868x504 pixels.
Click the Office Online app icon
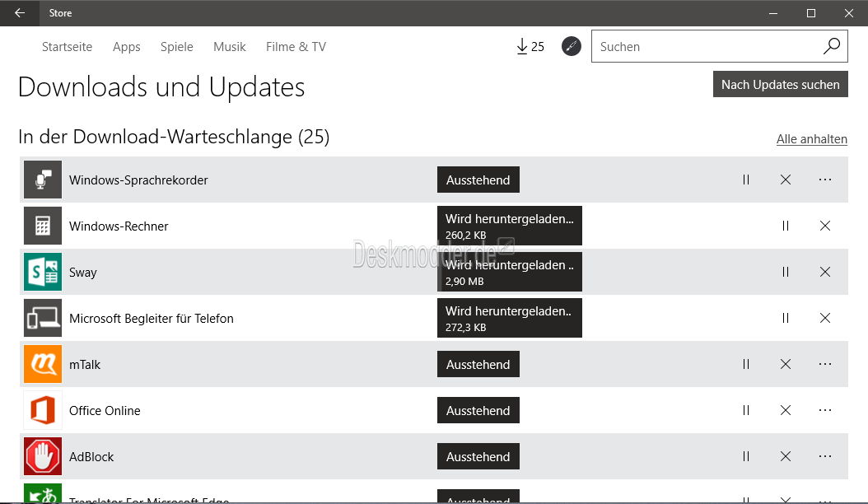point(43,410)
